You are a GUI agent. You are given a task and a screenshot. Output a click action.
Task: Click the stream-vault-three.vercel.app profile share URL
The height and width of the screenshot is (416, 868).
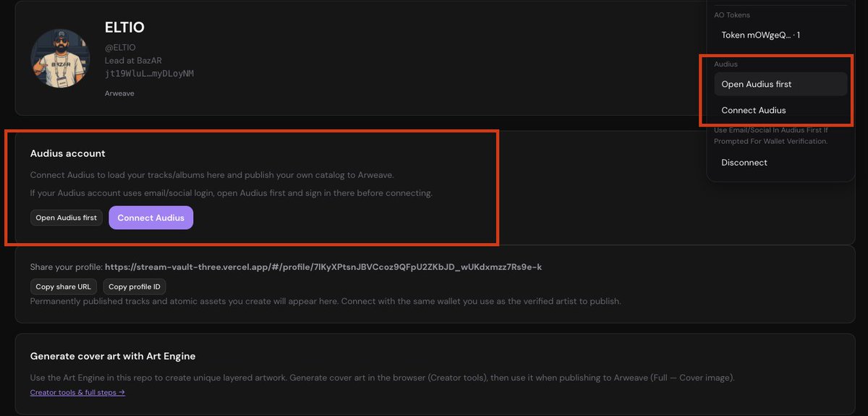tap(323, 267)
